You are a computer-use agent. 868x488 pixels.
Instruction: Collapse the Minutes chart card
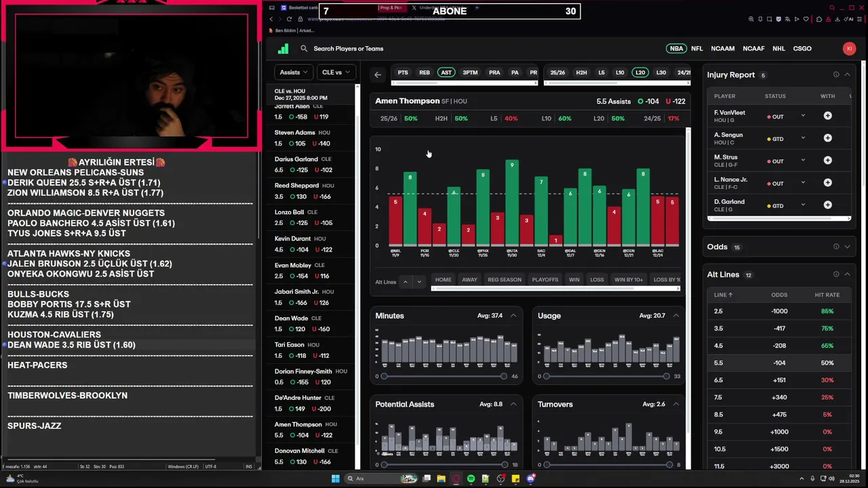513,316
